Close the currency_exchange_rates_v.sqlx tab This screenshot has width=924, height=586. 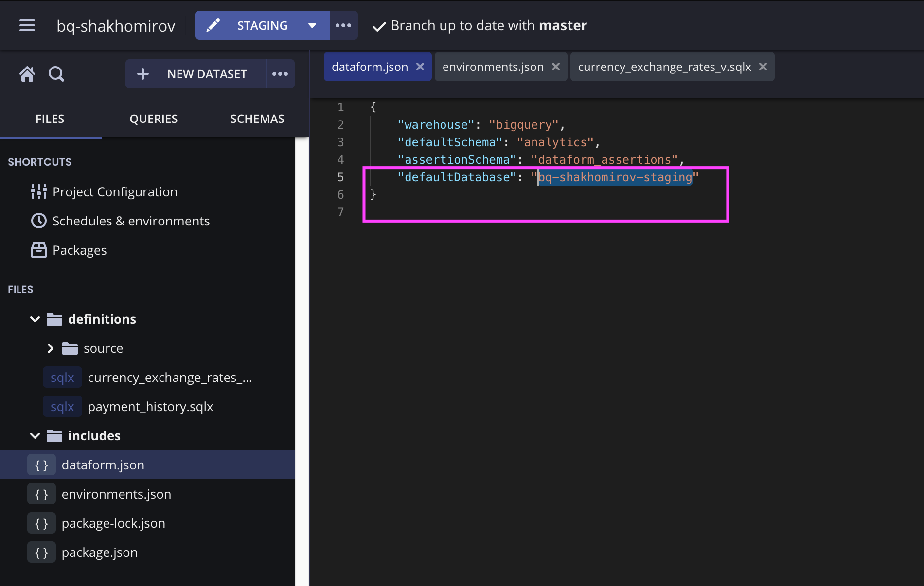(763, 67)
